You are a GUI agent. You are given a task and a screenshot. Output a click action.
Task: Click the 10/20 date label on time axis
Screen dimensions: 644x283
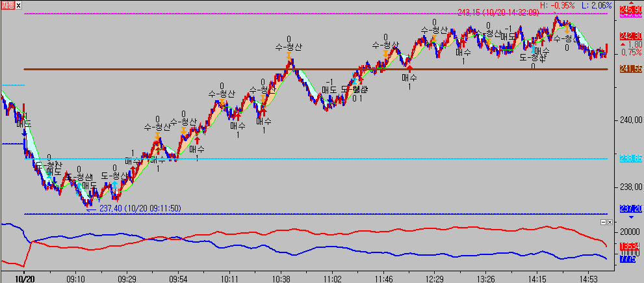(24, 278)
